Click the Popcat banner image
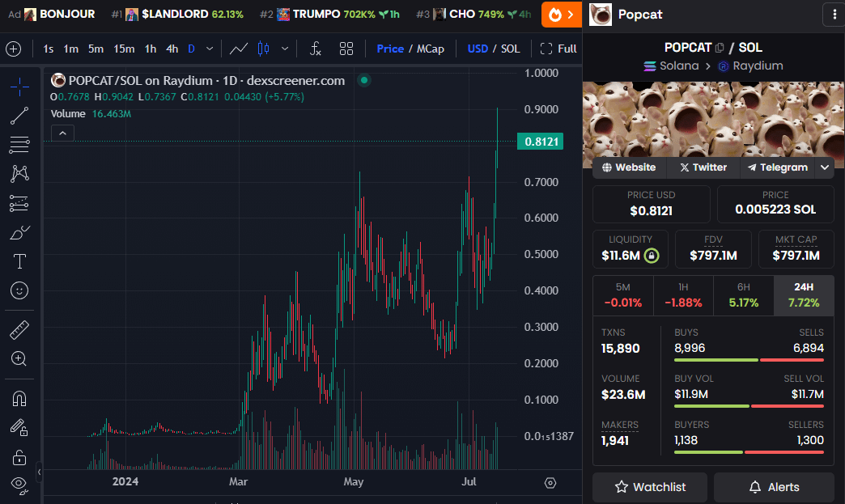The width and height of the screenshot is (845, 504). [714, 120]
